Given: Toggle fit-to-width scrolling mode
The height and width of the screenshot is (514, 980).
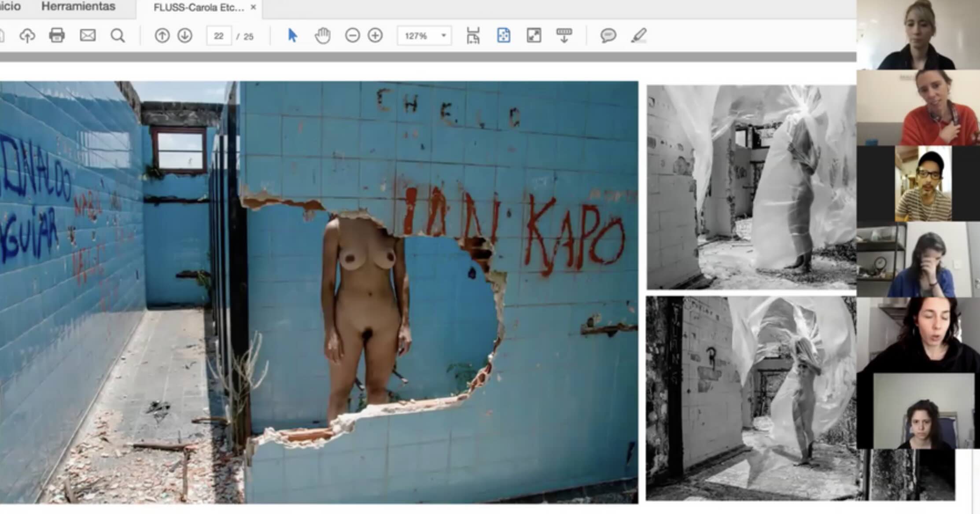Looking at the screenshot, I should click(x=473, y=36).
